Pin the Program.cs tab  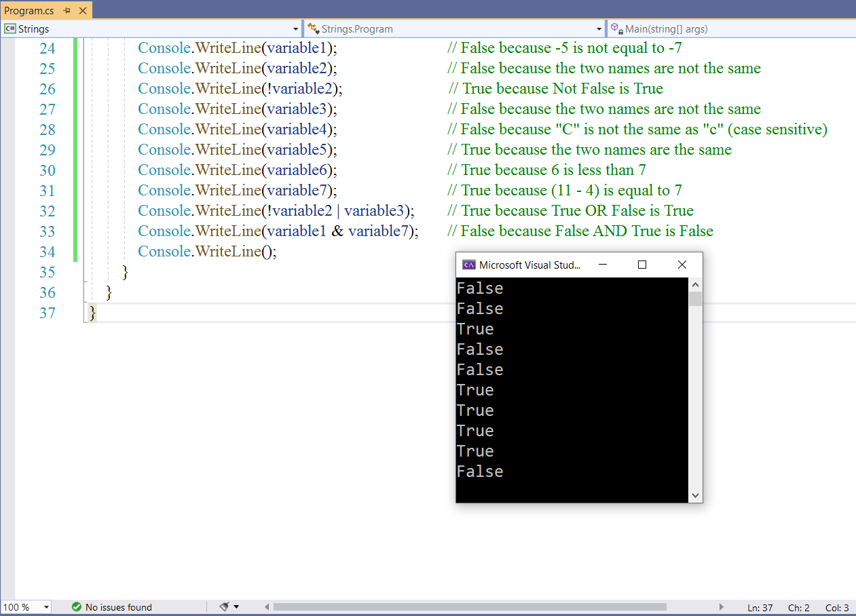[x=67, y=11]
